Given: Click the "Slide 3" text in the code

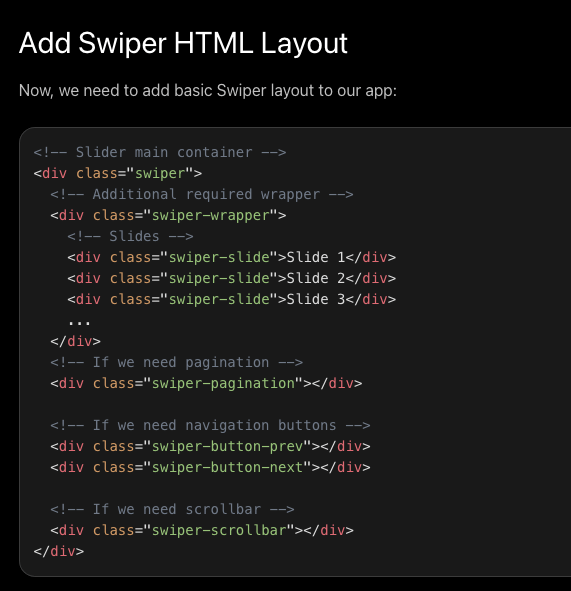Looking at the screenshot, I should (316, 299).
